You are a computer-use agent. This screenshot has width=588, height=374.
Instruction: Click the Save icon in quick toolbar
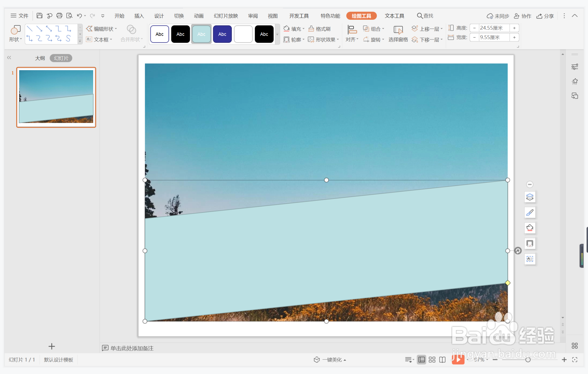(x=39, y=16)
